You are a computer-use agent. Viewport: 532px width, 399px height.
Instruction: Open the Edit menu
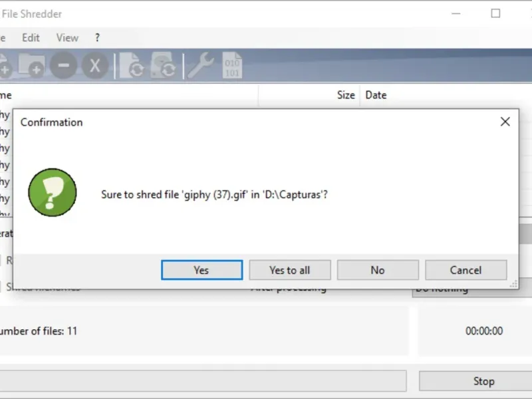[x=31, y=38]
